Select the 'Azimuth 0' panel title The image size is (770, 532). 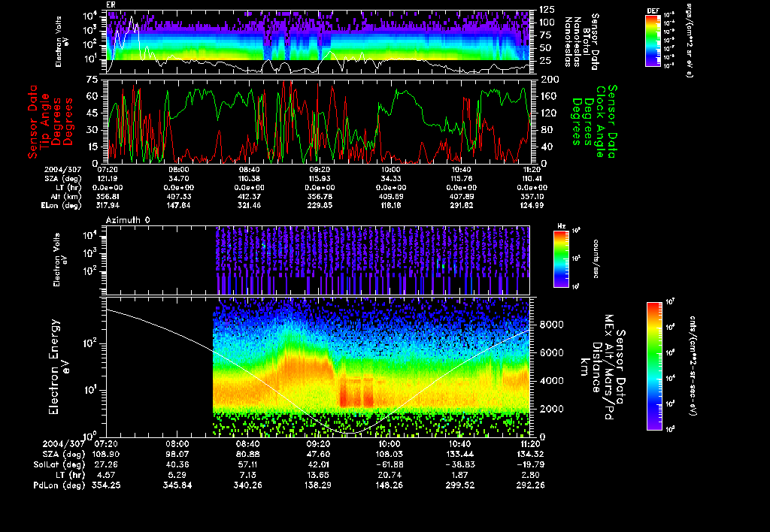coord(128,220)
